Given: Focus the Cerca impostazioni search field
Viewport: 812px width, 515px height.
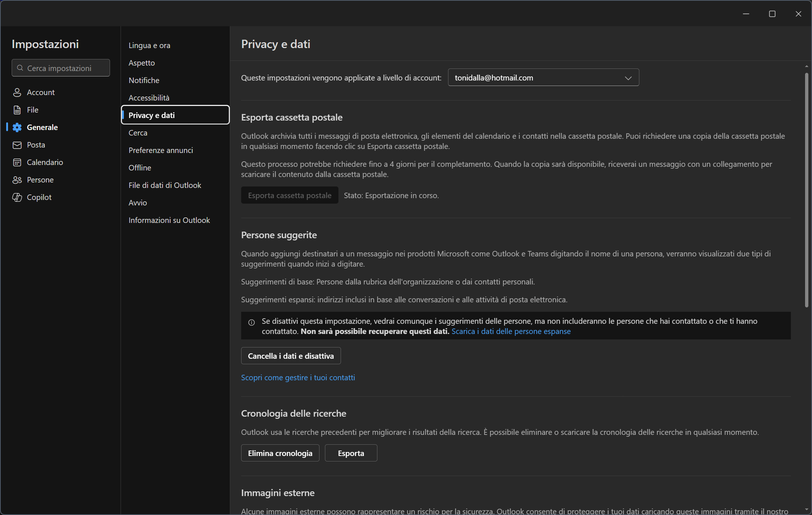Looking at the screenshot, I should tap(61, 68).
